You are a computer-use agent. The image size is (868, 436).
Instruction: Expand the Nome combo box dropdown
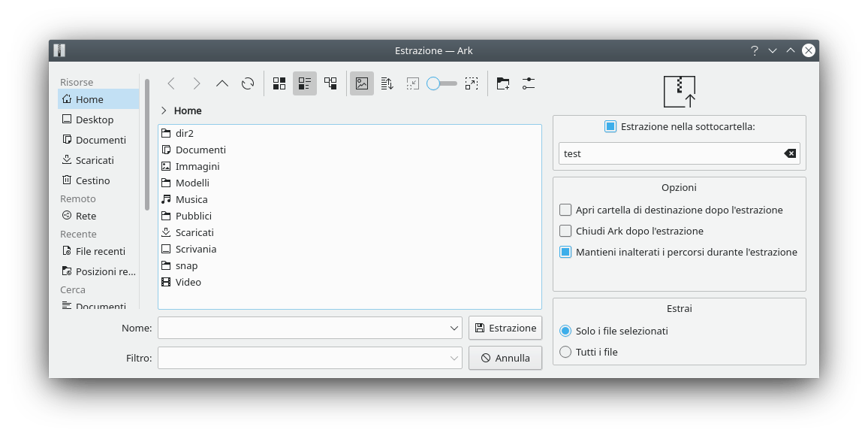(x=454, y=329)
